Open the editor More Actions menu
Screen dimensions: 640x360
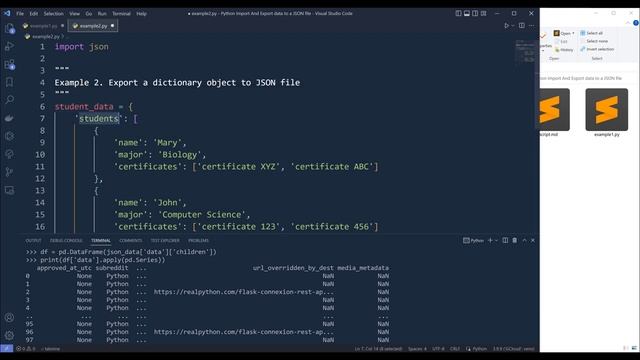pos(531,25)
